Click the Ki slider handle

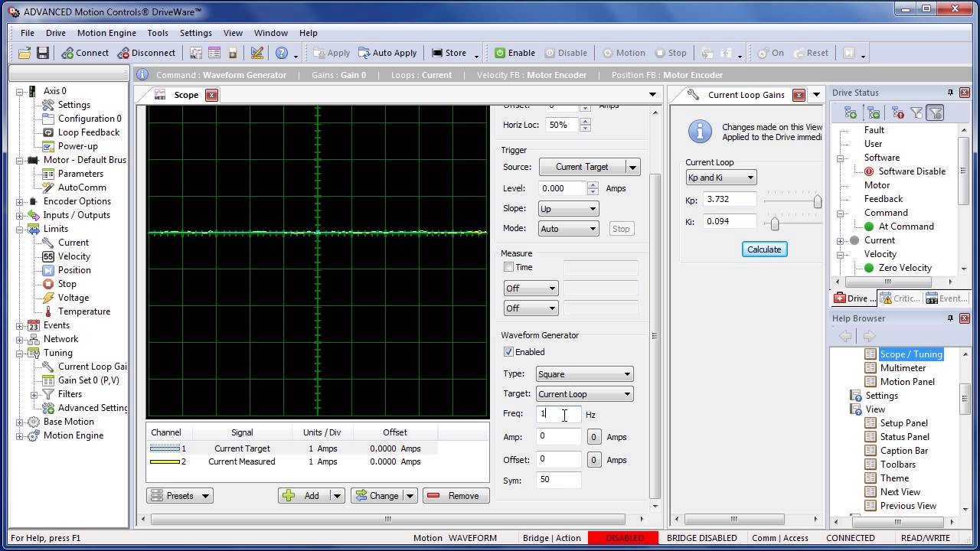pos(775,223)
